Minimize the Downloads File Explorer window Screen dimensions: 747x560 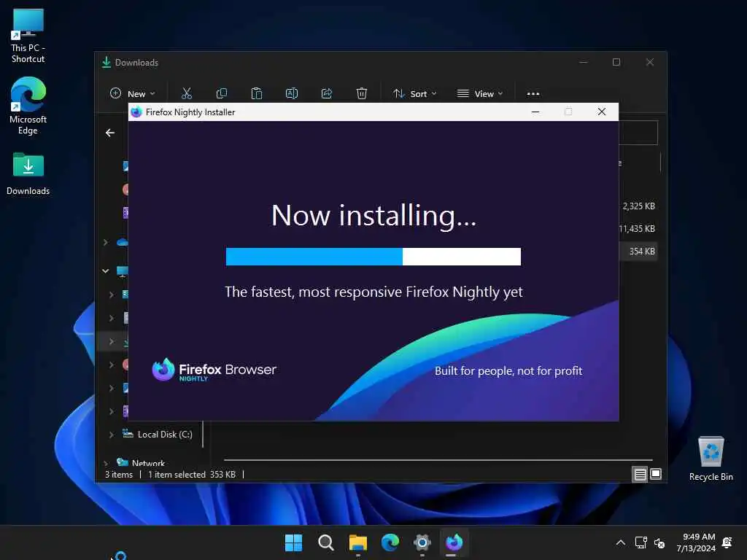coord(583,63)
